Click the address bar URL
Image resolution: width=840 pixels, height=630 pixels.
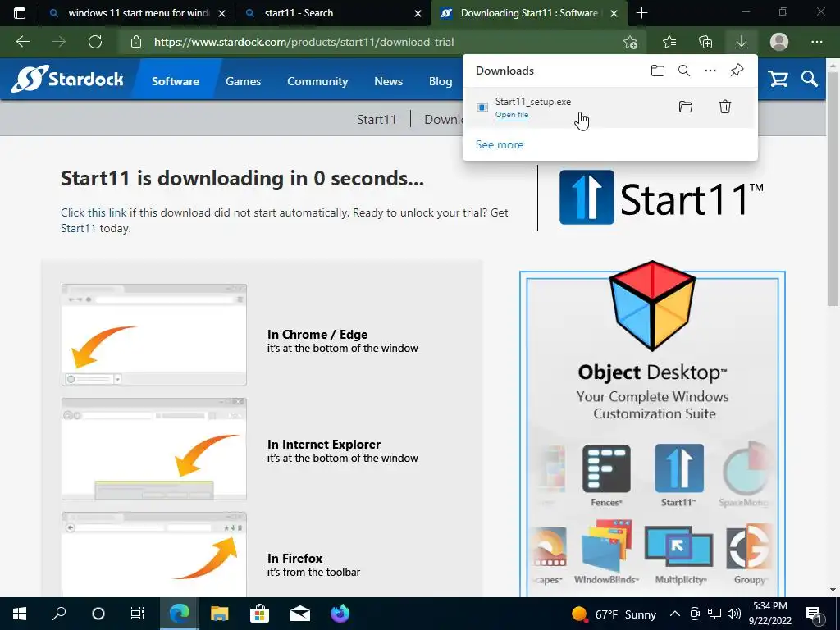point(304,42)
